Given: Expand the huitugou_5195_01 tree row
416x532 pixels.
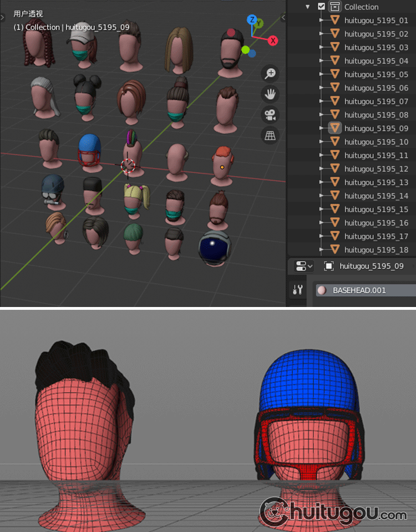Looking at the screenshot, I should tap(321, 21).
